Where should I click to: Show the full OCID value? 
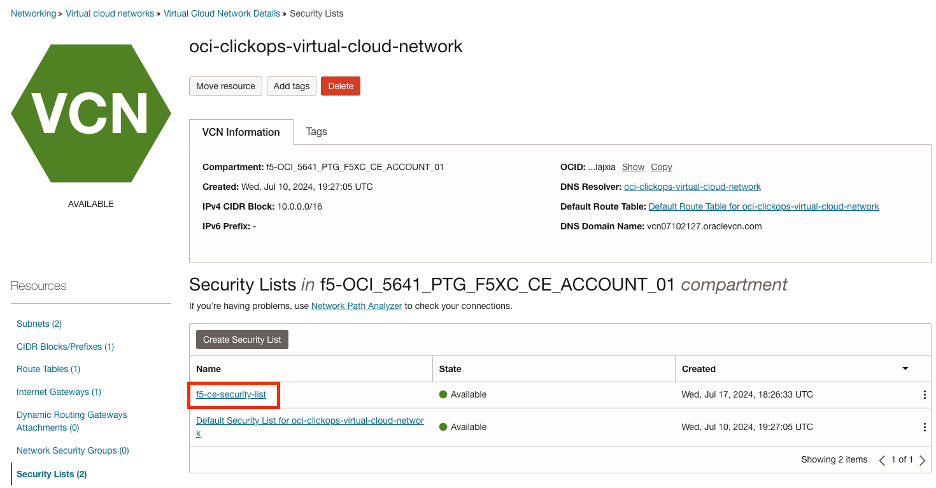633,167
